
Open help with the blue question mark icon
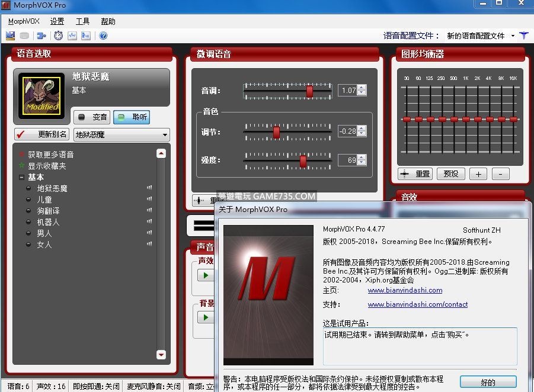tap(103, 36)
